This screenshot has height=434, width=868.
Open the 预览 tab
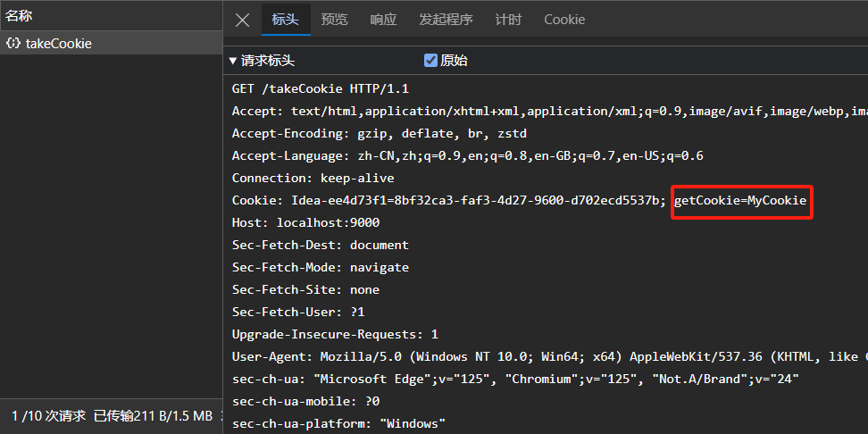click(x=335, y=20)
